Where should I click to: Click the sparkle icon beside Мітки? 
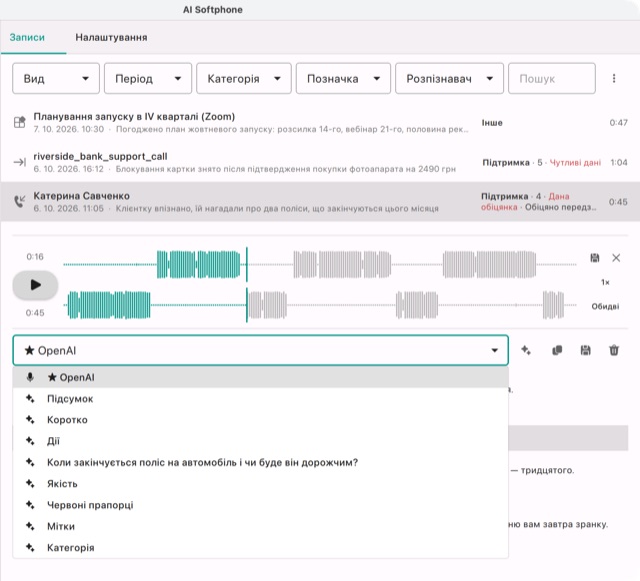[30, 526]
